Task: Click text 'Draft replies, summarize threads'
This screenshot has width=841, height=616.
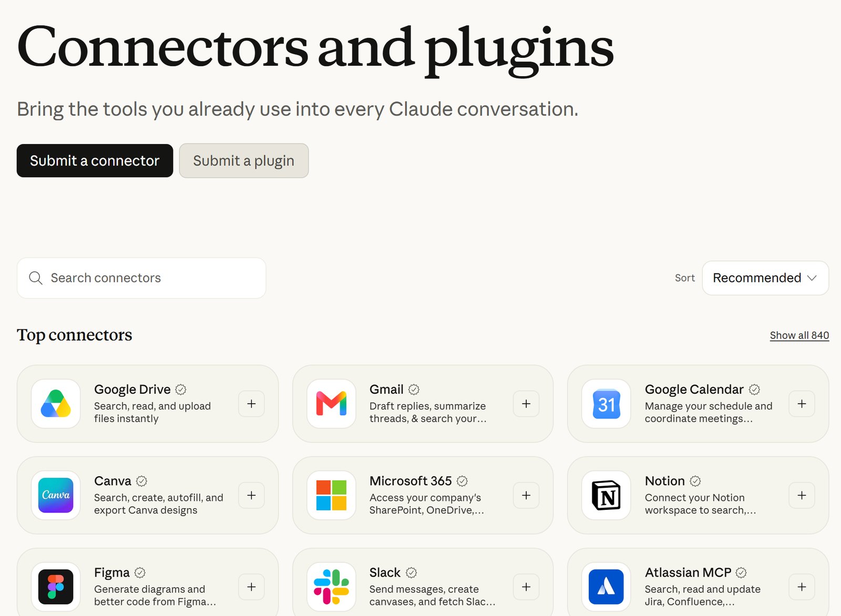Action: (x=428, y=413)
